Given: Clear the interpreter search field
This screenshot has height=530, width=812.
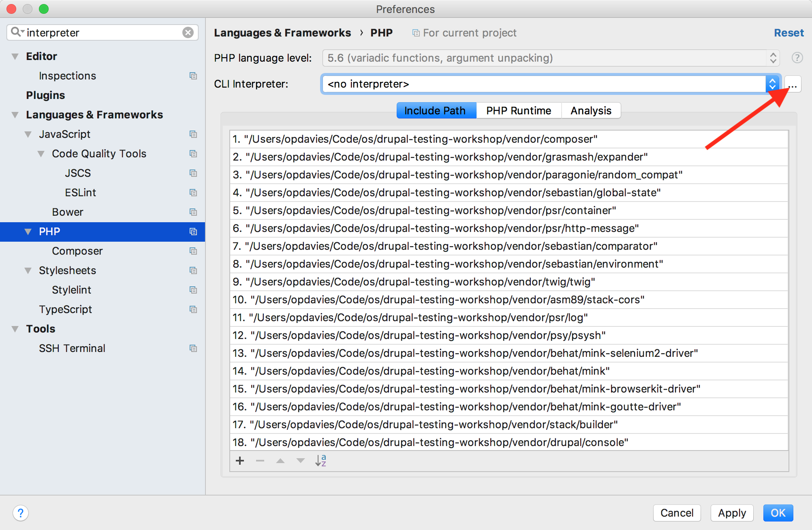Looking at the screenshot, I should pos(188,32).
